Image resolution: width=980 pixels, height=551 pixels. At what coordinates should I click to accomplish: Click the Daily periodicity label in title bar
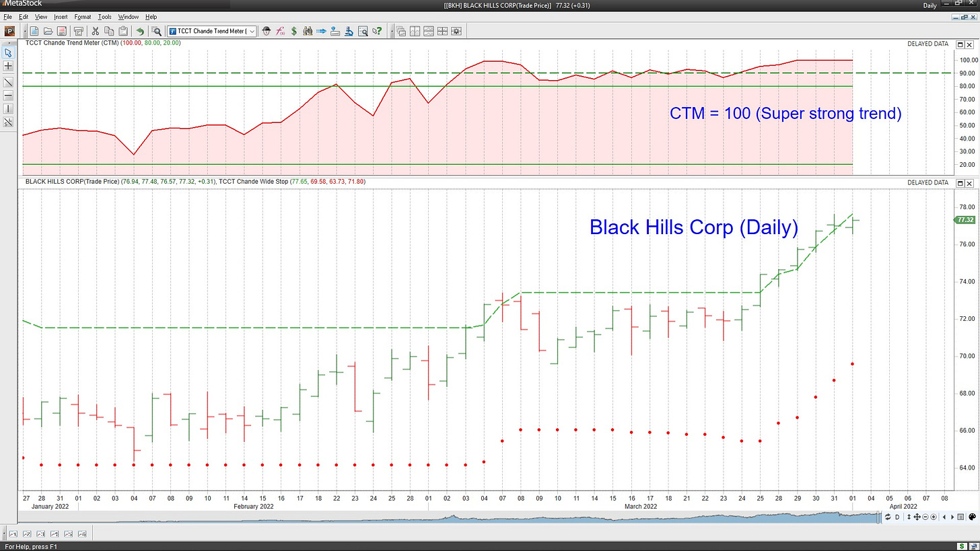[x=930, y=5]
